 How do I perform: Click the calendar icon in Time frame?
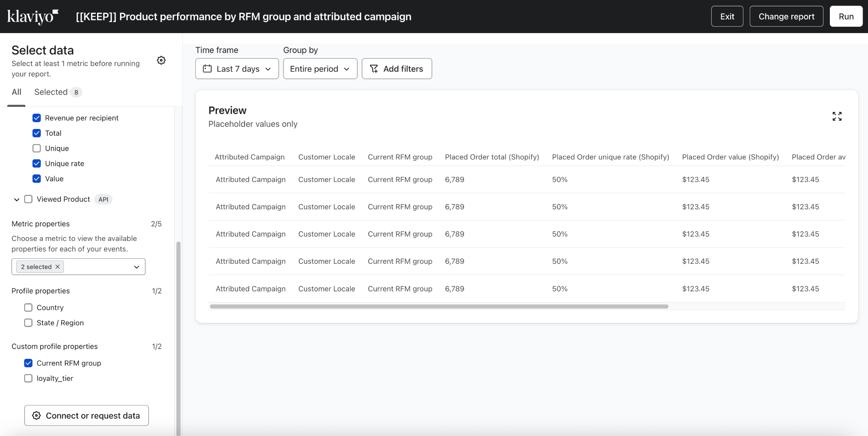(x=207, y=69)
